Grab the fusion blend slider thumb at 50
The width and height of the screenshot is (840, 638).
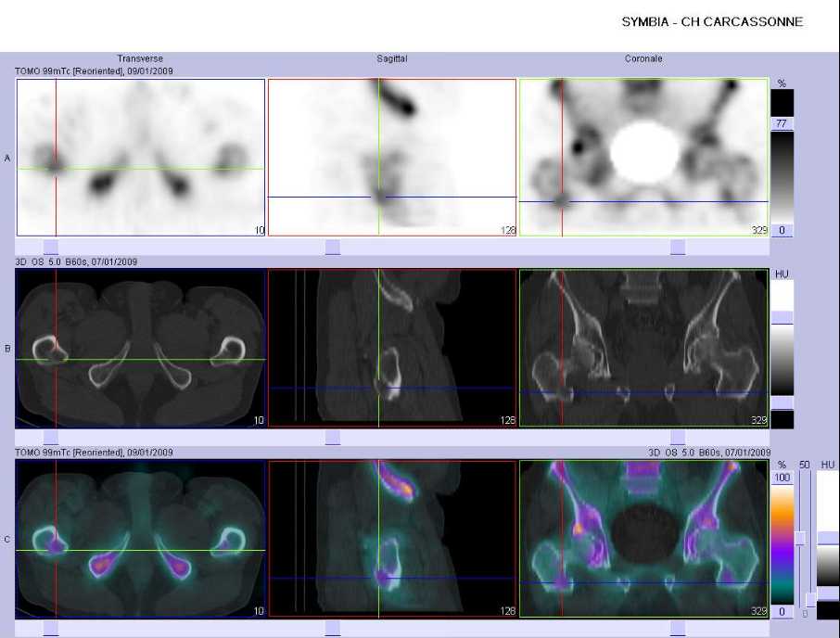point(800,539)
